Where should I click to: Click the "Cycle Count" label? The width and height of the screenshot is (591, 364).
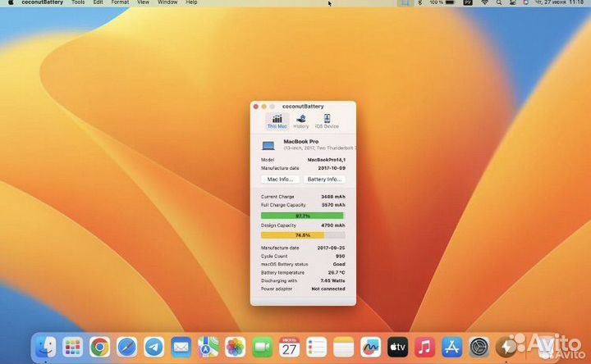pyautogui.click(x=274, y=257)
